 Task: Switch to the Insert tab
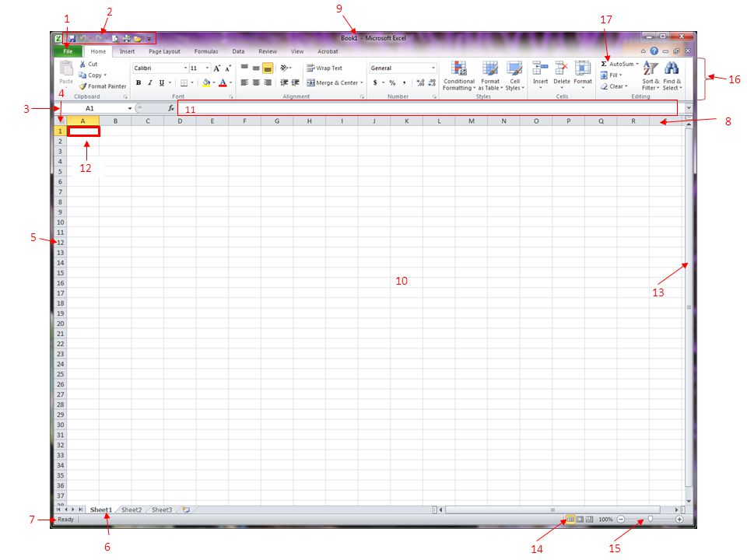127,51
